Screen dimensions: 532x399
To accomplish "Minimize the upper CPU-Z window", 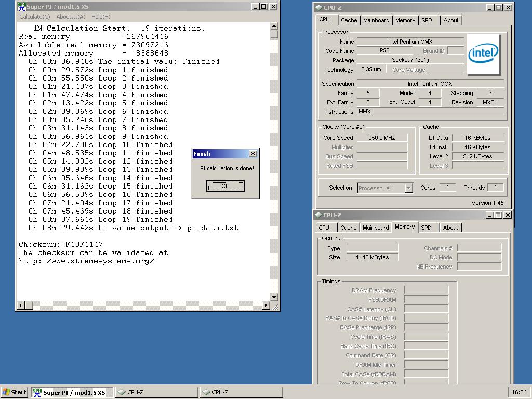I will tap(490, 7).
